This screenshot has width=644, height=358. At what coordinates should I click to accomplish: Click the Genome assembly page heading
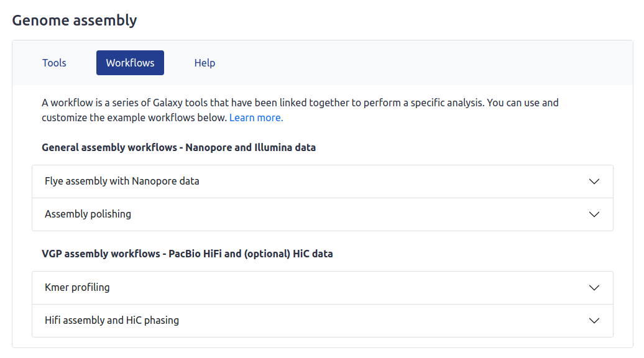[x=75, y=20]
